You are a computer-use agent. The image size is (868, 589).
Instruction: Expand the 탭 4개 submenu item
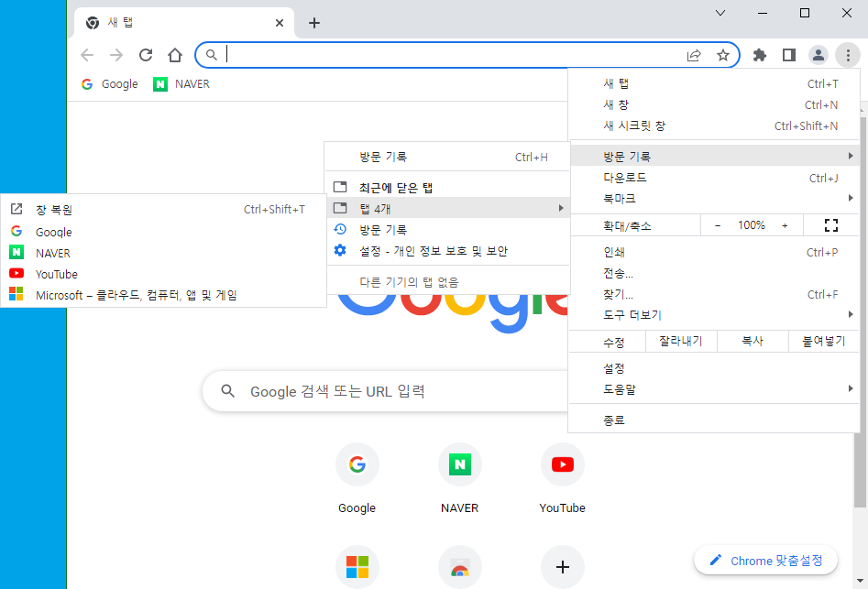click(447, 208)
